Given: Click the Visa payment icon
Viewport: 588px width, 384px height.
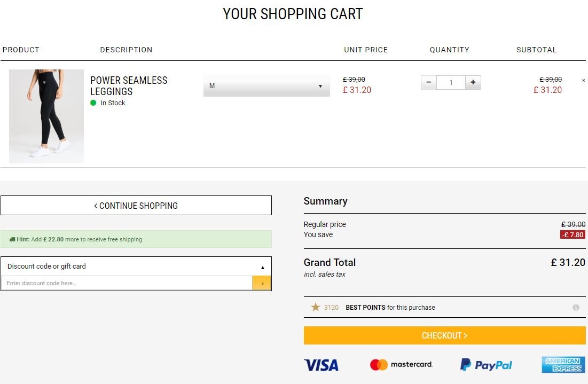Looking at the screenshot, I should click(x=320, y=365).
